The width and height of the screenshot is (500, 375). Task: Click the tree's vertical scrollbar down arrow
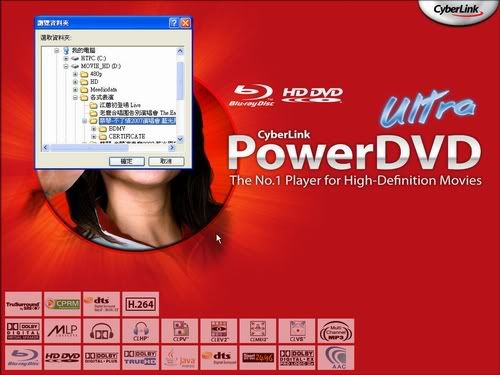180,139
